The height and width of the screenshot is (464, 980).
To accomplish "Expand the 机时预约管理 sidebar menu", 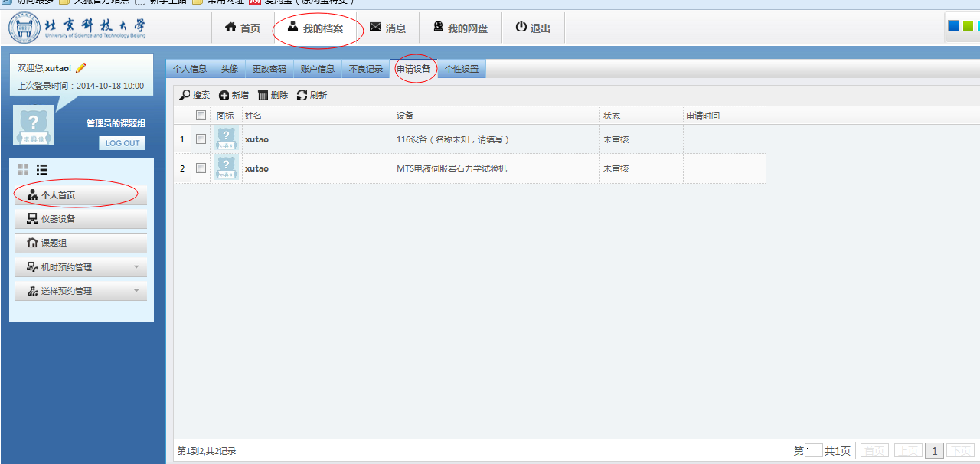I will tap(80, 267).
